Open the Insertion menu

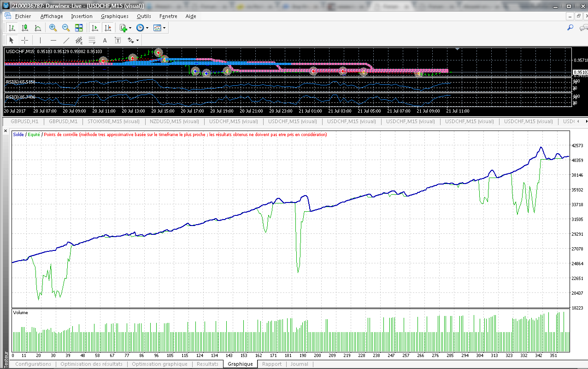[82, 16]
